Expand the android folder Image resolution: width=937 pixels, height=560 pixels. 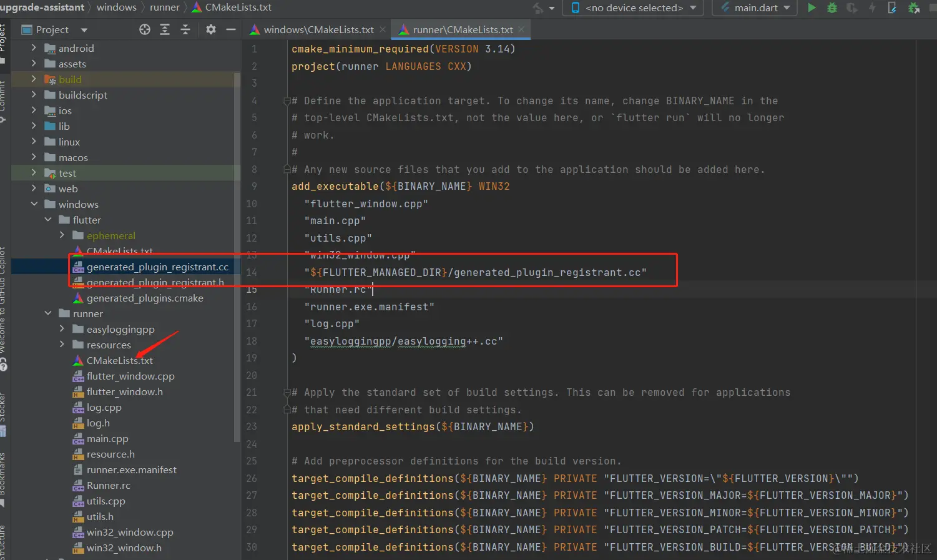coord(34,48)
